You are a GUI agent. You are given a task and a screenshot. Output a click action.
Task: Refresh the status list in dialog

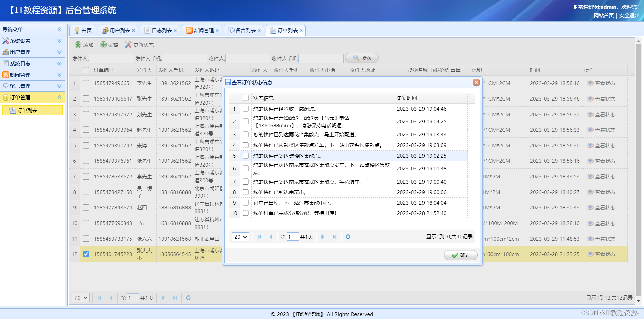tap(348, 237)
